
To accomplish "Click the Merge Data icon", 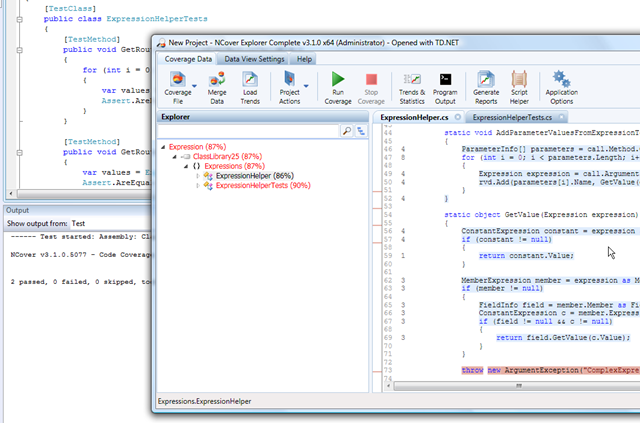I will pyautogui.click(x=217, y=79).
